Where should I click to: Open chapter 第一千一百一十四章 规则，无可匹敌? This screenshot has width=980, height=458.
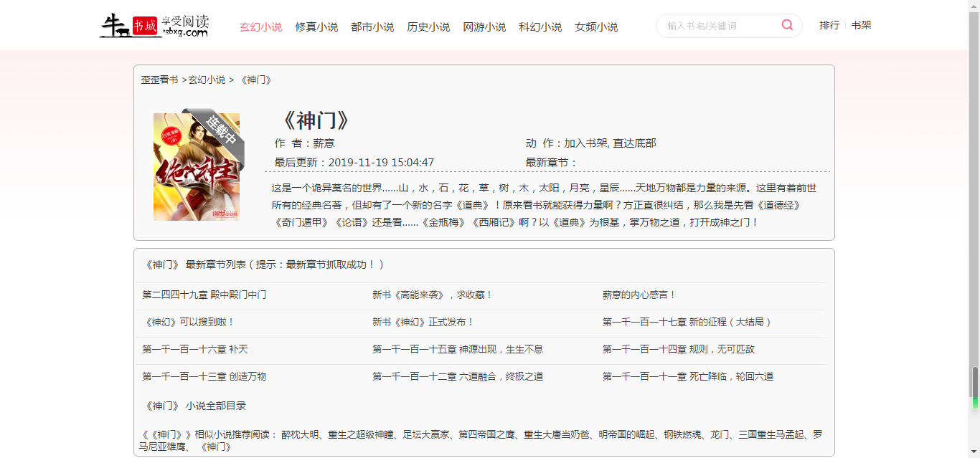(x=679, y=349)
